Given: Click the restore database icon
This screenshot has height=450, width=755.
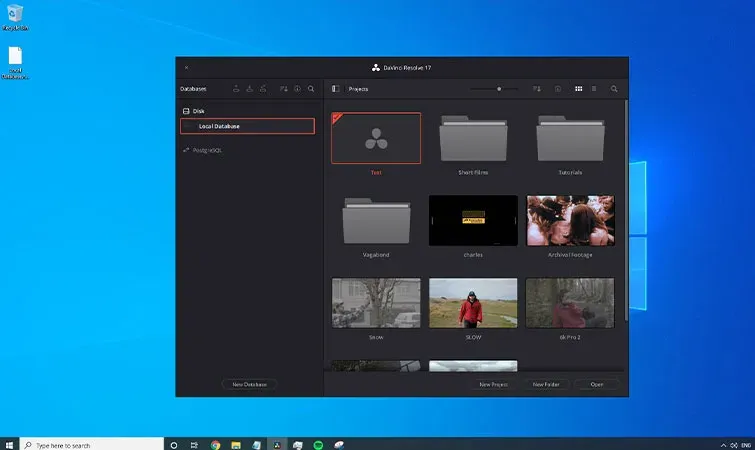Looking at the screenshot, I should point(249,89).
